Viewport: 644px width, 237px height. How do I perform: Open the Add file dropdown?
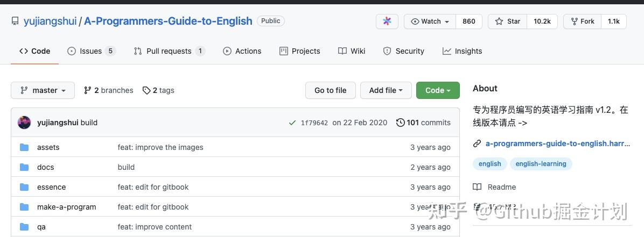[x=386, y=90]
